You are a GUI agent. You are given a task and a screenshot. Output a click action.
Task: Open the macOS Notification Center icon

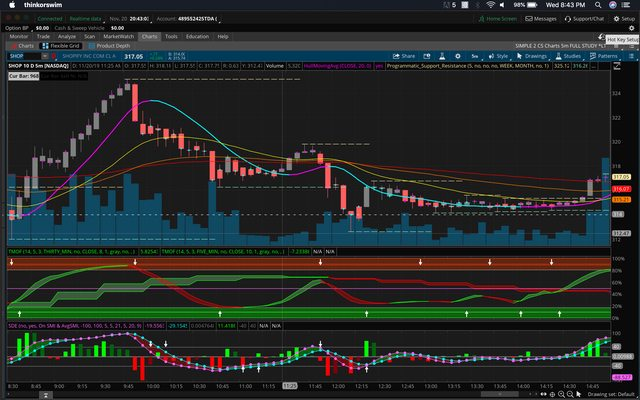[x=625, y=5]
